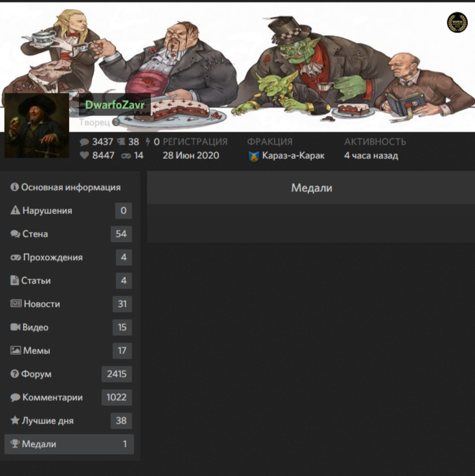Open the Лучшие дня section
Viewport: 475px width, 476px height.
[x=69, y=421]
